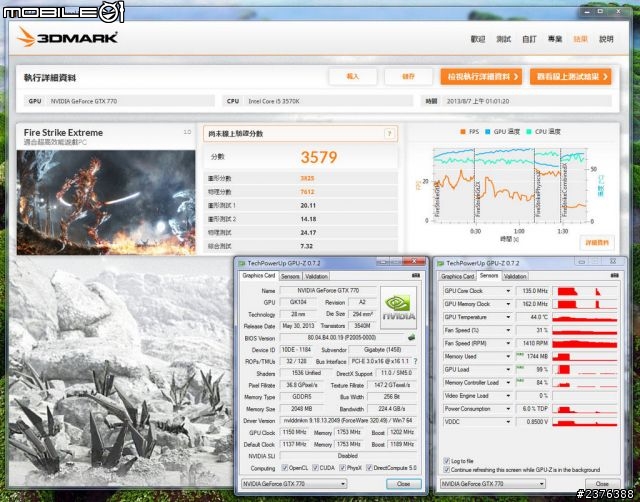Click the orange FPS legend swatch

[462, 131]
